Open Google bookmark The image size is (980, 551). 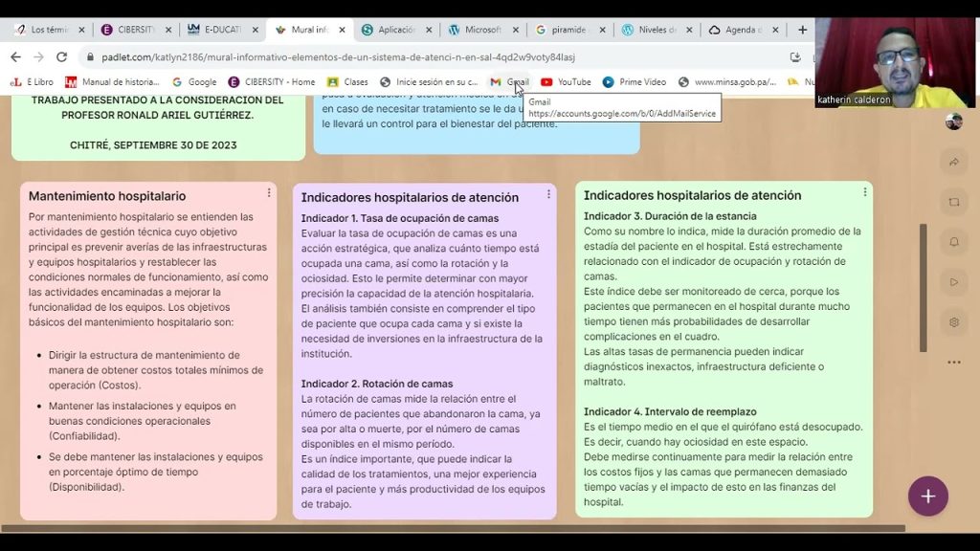click(194, 82)
